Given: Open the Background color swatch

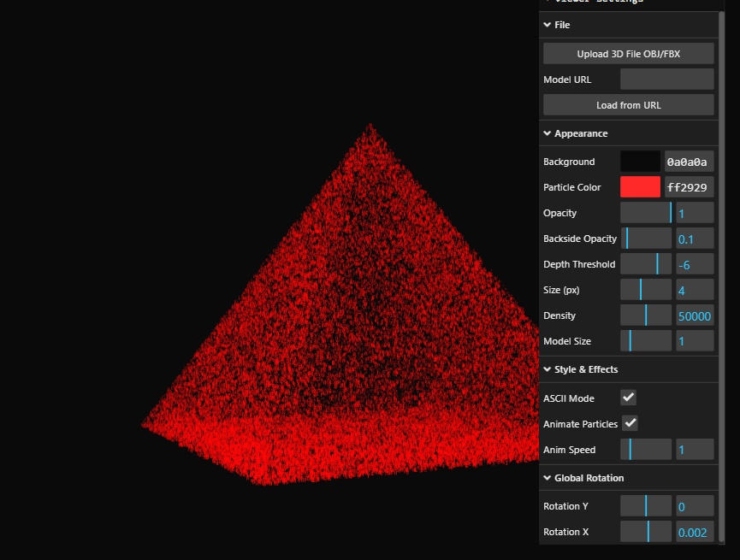Looking at the screenshot, I should [640, 162].
